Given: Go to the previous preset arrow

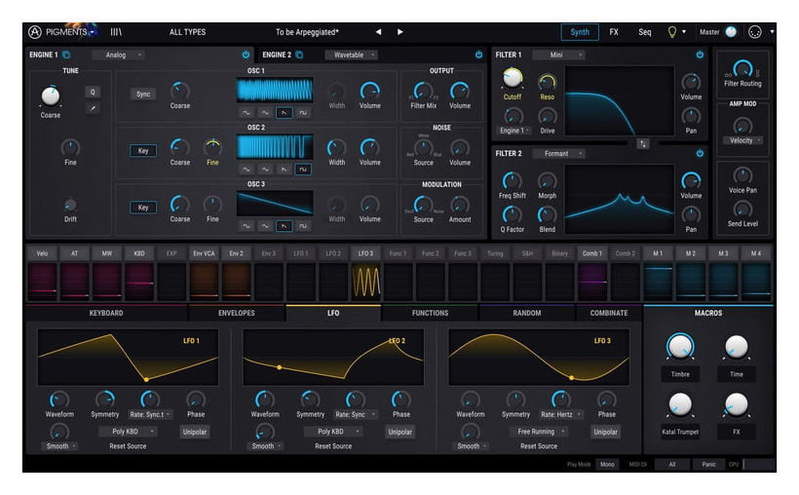Looking at the screenshot, I should (378, 32).
